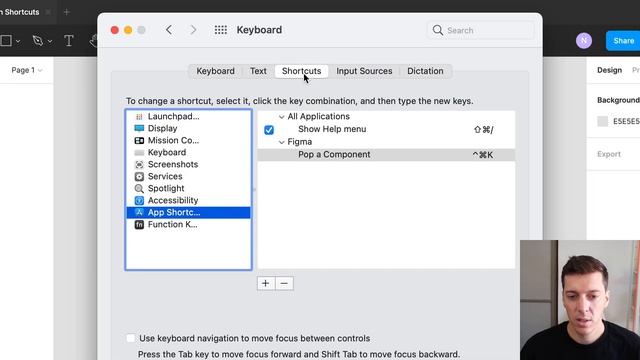Select the Pen tool in Figma
Screen dimensions: 640x360
(38, 41)
